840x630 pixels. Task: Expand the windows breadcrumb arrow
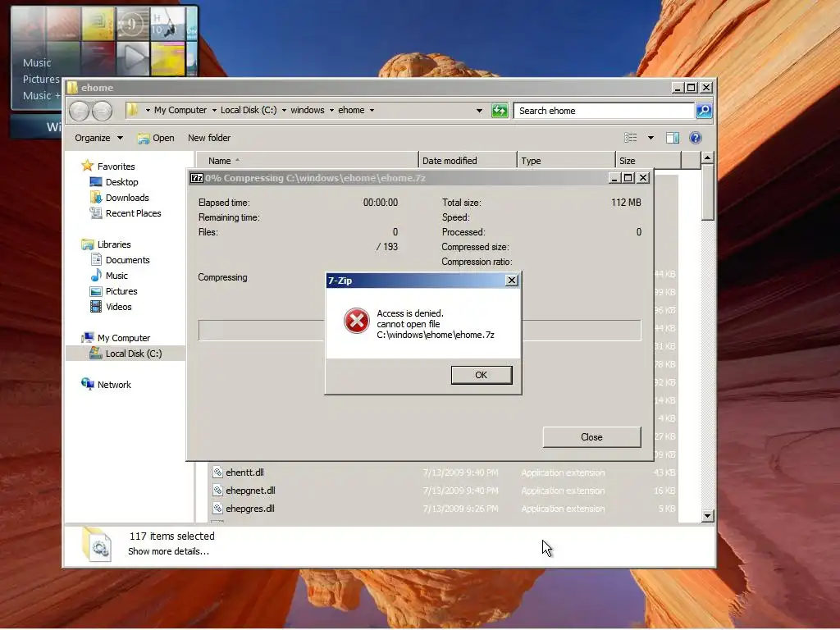pyautogui.click(x=331, y=111)
